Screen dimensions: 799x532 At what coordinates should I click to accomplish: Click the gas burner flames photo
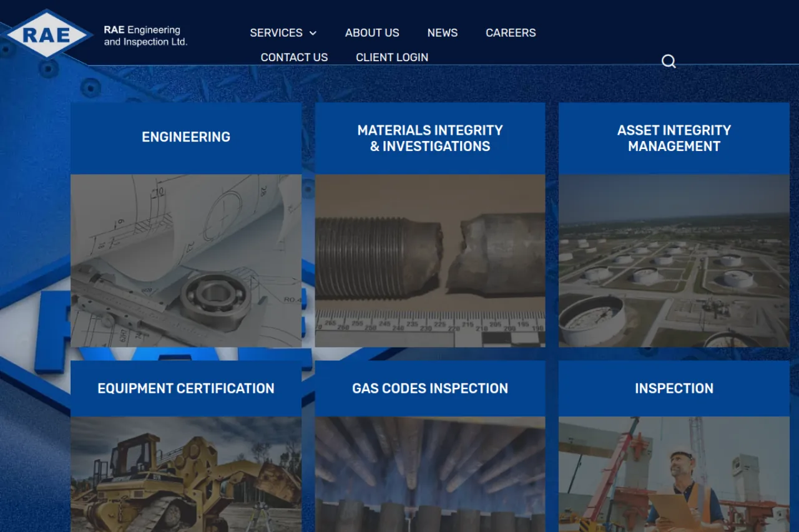pyautogui.click(x=430, y=474)
